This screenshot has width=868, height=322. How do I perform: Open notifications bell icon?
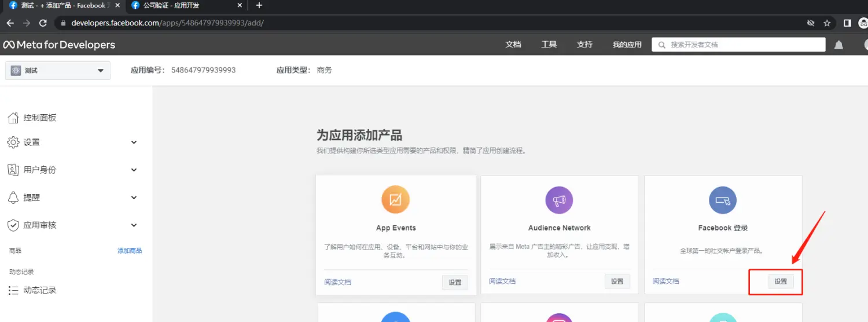pyautogui.click(x=838, y=45)
